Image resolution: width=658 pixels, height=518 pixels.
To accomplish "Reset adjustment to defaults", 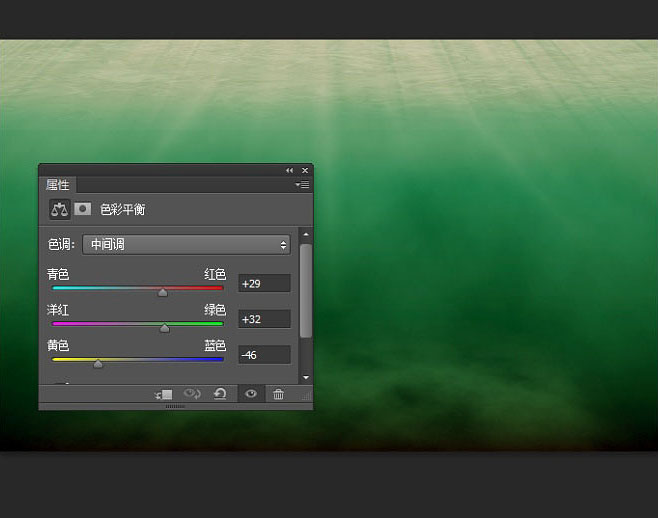I will click(220, 394).
